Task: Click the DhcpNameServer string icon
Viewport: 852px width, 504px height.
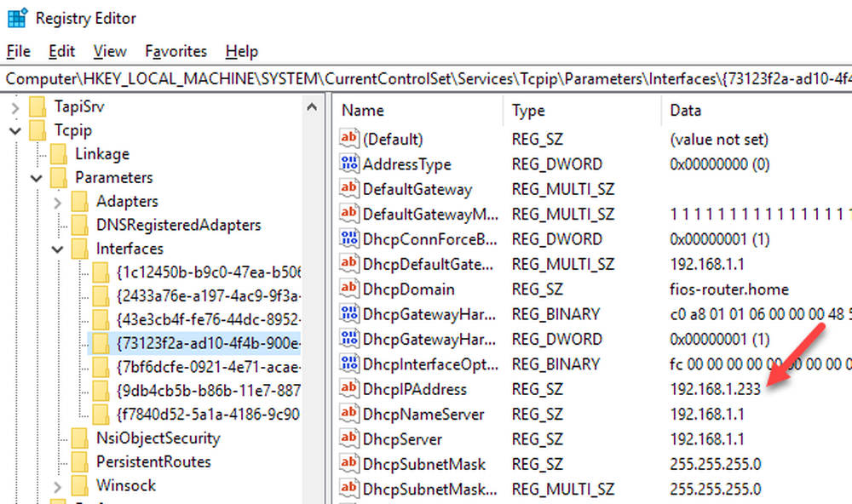Action: pos(348,413)
